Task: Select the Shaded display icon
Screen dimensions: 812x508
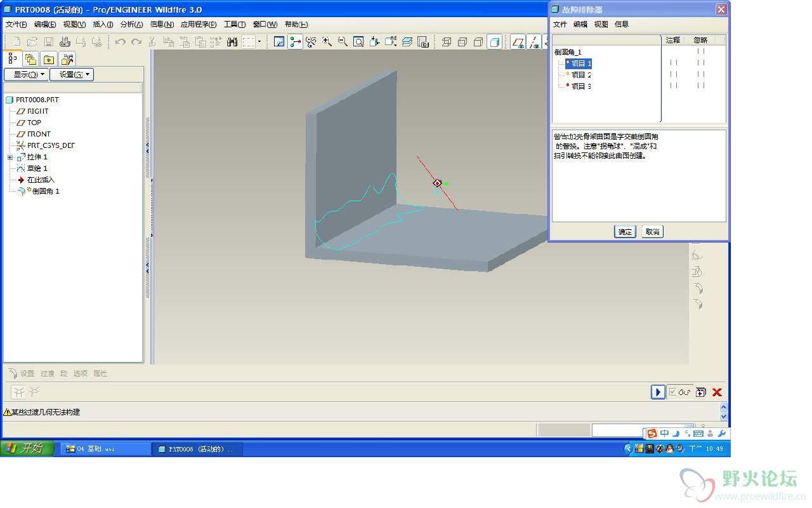Action: click(x=494, y=42)
